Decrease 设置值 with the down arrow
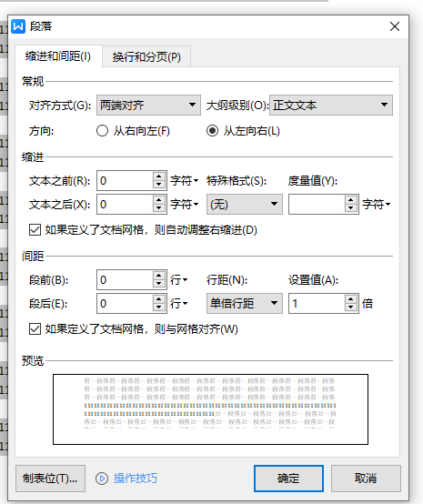The width and height of the screenshot is (423, 504). click(350, 307)
